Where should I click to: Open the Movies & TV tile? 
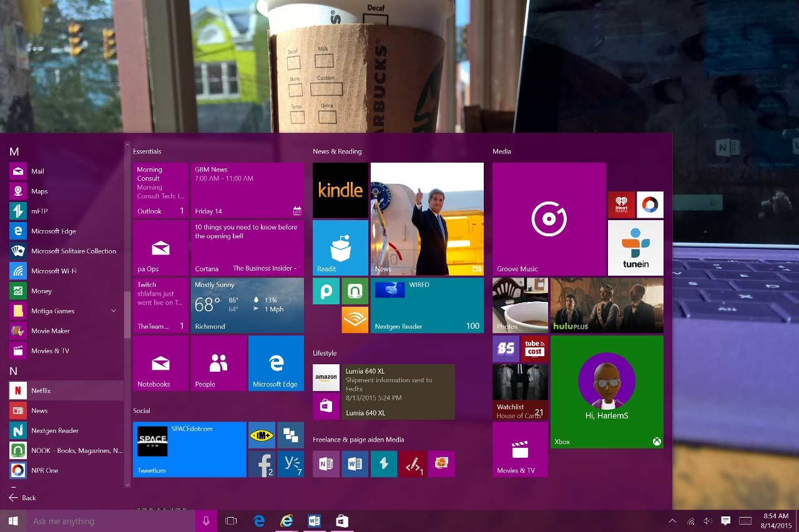pos(520,450)
